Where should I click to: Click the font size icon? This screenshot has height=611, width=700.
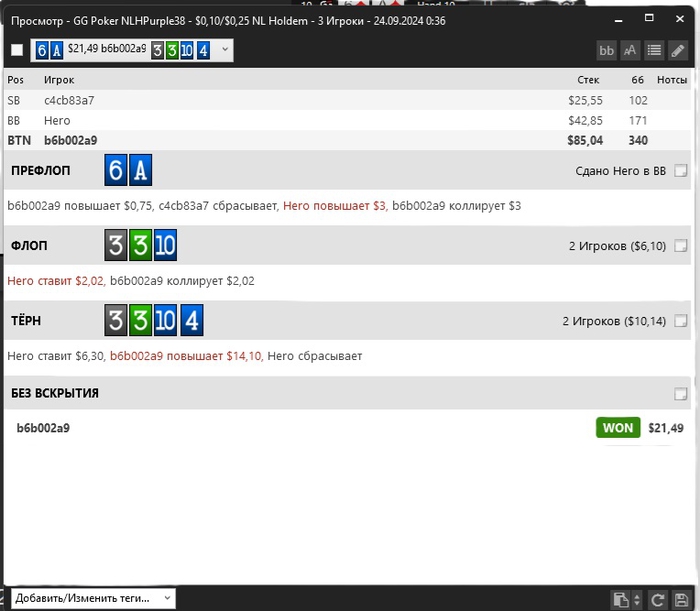tap(630, 50)
